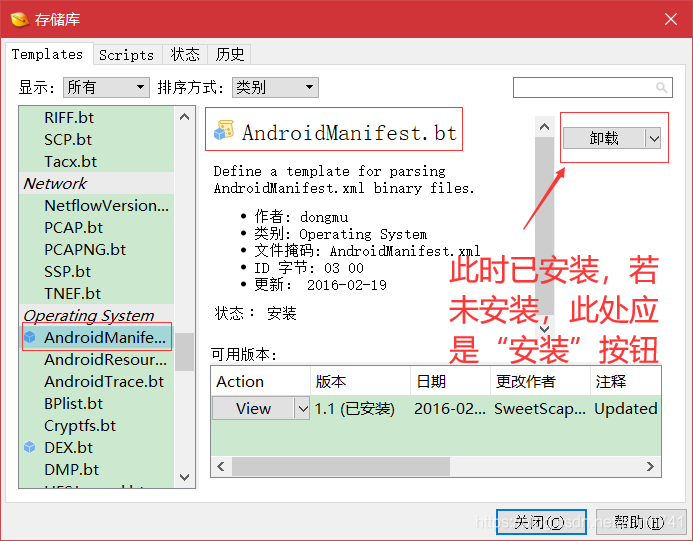Click the Network category heading

tap(96, 183)
